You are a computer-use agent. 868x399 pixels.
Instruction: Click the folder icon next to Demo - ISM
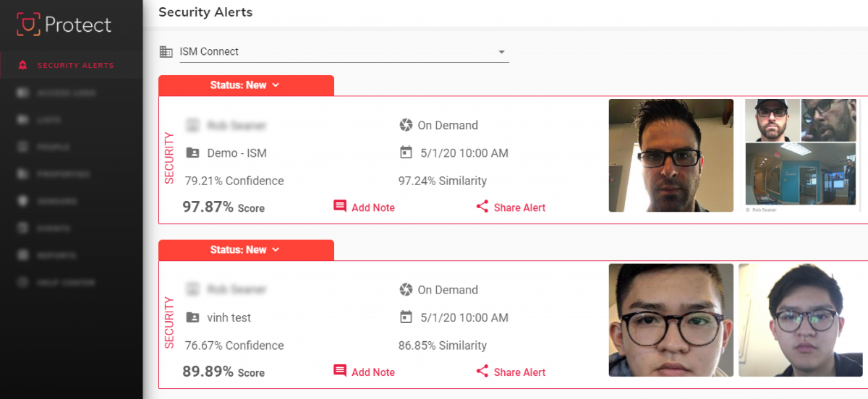click(x=192, y=153)
